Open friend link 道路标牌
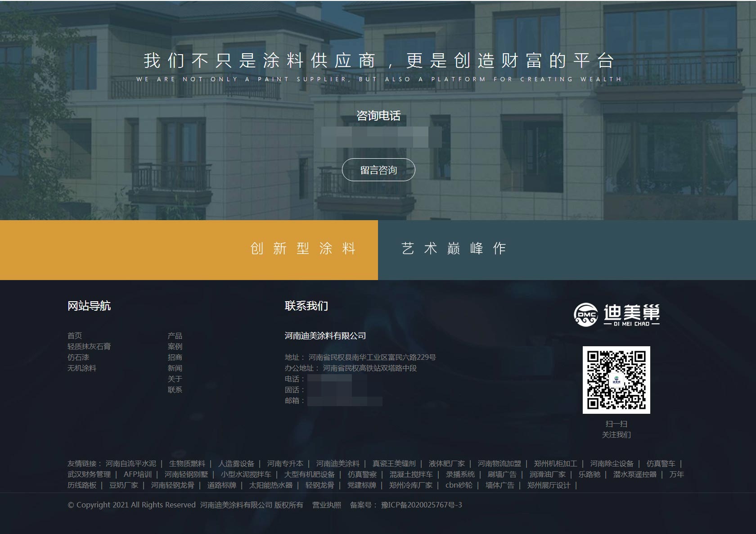Viewport: 756px width, 534px height. (x=222, y=485)
